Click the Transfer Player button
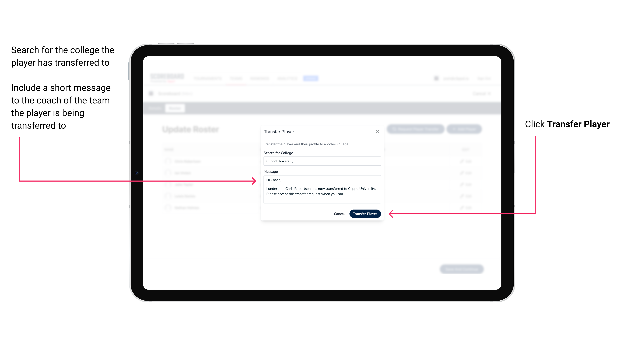The image size is (644, 346). (x=365, y=214)
